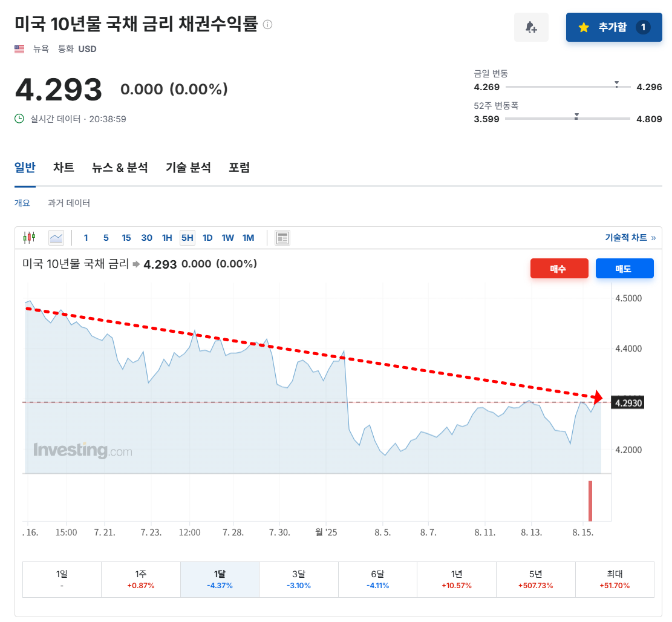Switch to the 뉴스 & 분석 tab
The width and height of the screenshot is (672, 622).
120,168
